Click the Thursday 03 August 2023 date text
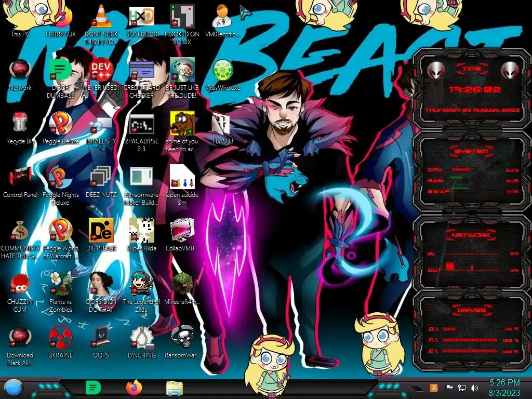532x399 pixels. 472,110
